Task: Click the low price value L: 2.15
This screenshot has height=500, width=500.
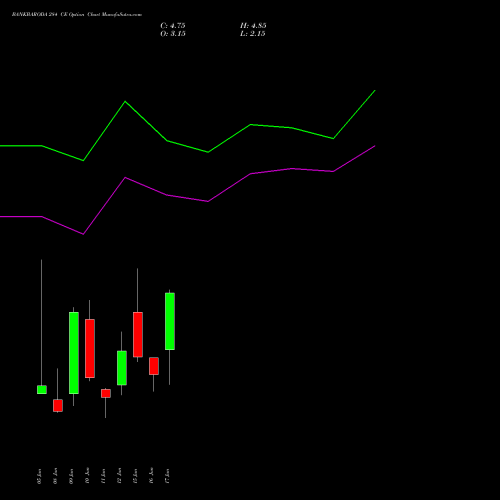Action: tap(253, 34)
